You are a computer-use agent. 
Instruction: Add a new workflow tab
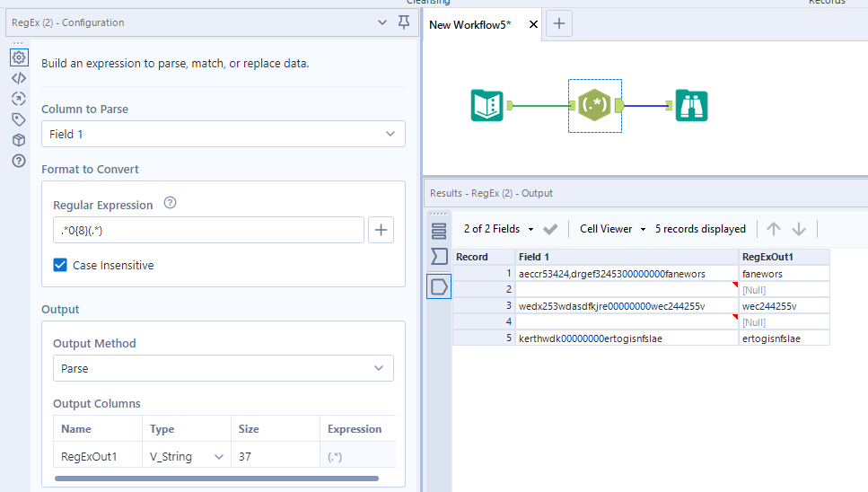pos(559,24)
